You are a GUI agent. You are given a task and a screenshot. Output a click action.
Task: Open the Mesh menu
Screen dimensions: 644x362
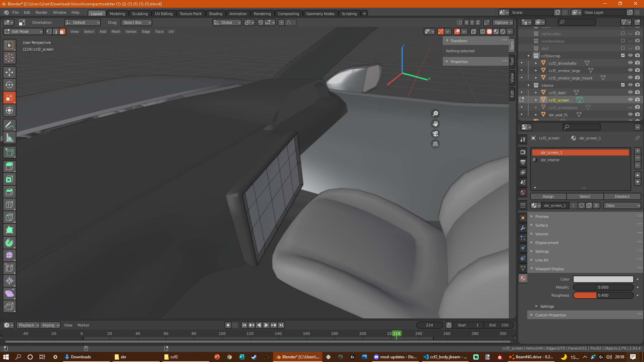coord(115,32)
